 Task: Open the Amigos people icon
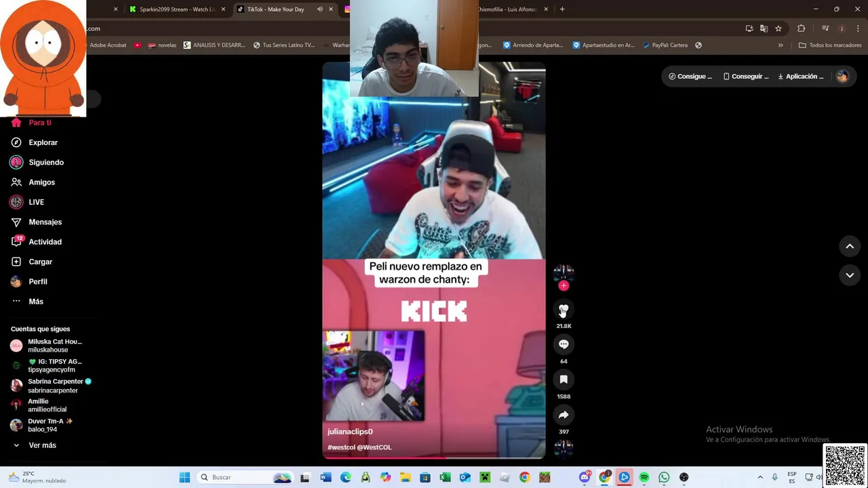(x=16, y=182)
